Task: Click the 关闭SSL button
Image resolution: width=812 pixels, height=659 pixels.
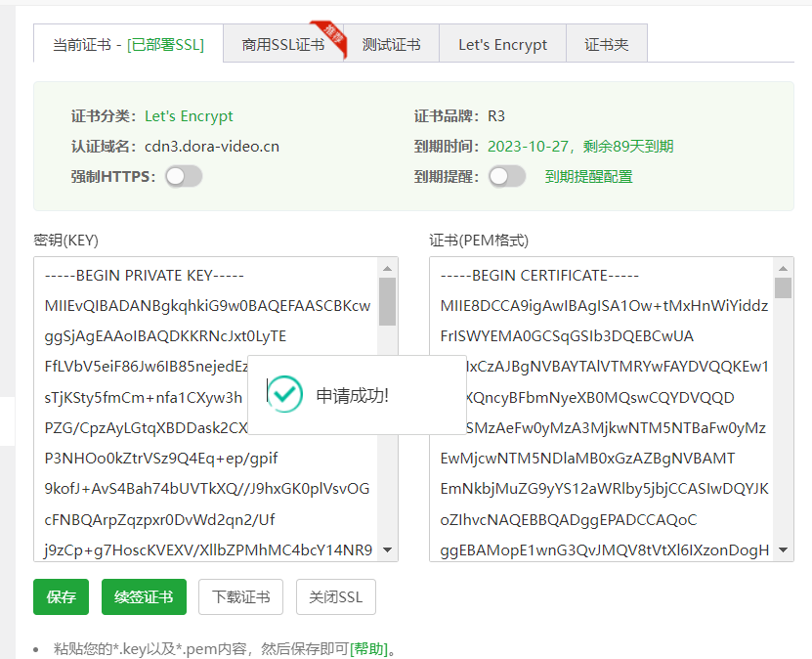Action: [335, 596]
